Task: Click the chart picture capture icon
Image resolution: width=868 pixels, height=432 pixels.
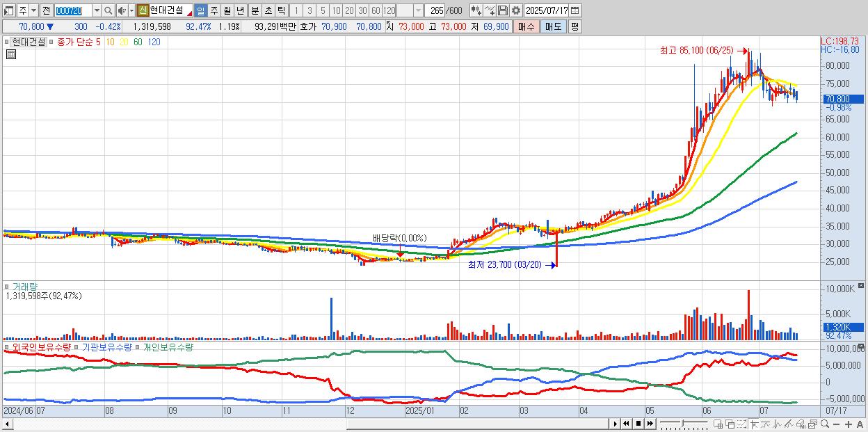Action: coord(812,424)
